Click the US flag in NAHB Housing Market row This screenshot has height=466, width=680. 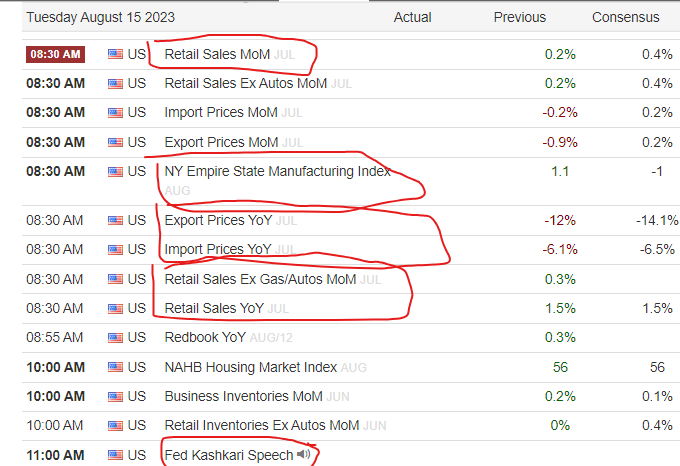pyautogui.click(x=115, y=368)
